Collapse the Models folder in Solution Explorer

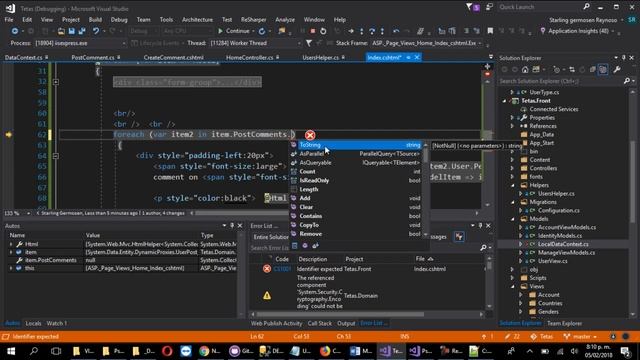pos(513,219)
